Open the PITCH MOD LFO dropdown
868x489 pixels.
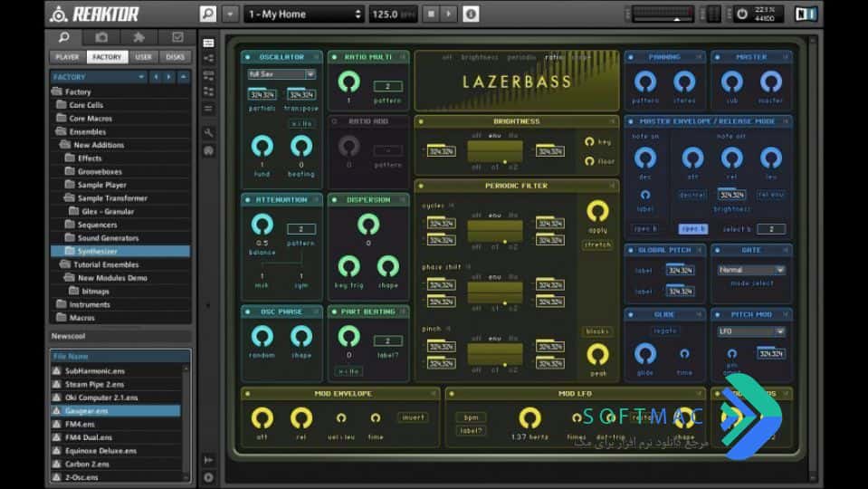click(x=751, y=331)
